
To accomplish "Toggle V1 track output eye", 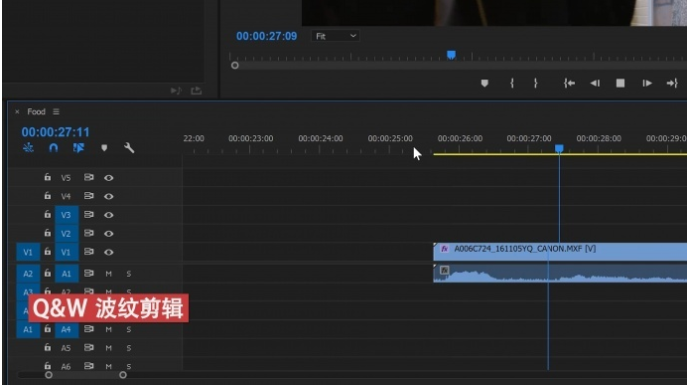I will tap(109, 252).
